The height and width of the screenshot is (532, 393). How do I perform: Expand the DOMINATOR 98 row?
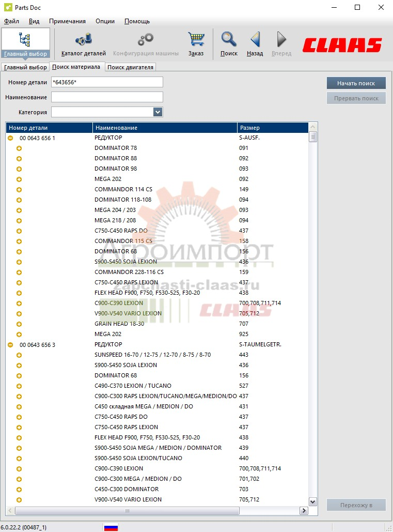click(19, 169)
